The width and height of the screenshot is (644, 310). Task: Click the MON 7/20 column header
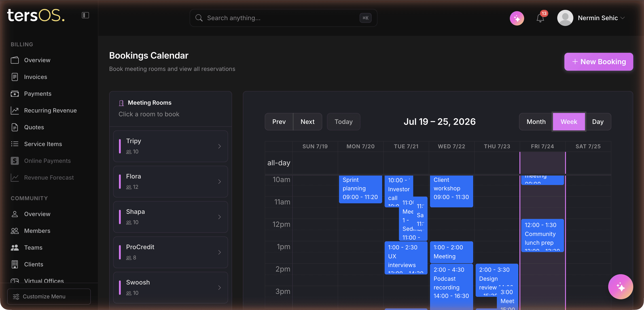360,147
